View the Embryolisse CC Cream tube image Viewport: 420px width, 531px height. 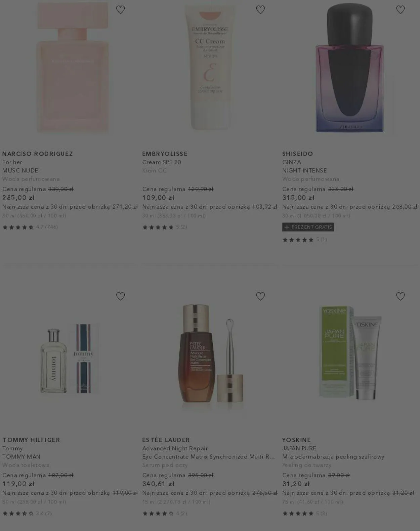tap(210, 67)
